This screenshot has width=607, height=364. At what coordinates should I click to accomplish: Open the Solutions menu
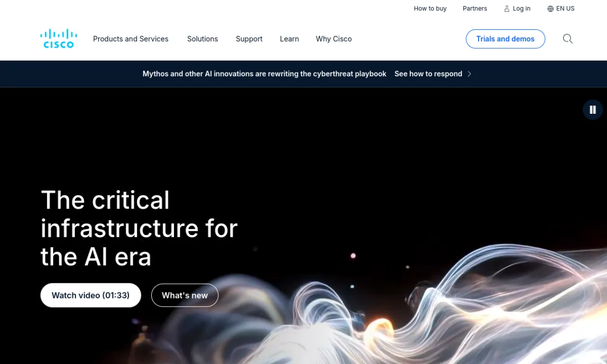tap(202, 39)
